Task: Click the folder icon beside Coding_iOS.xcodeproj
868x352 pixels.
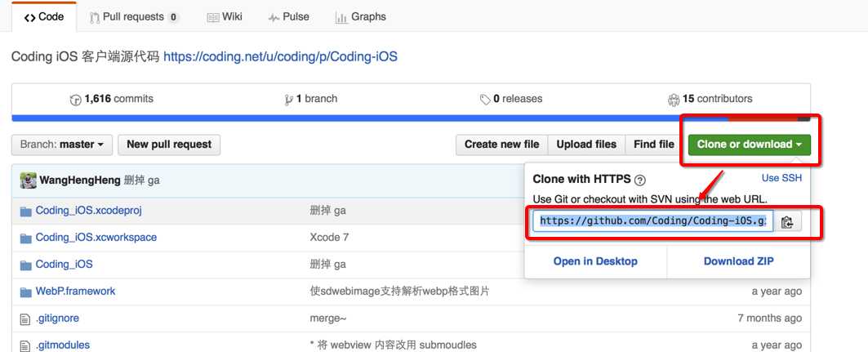Action: coord(25,212)
